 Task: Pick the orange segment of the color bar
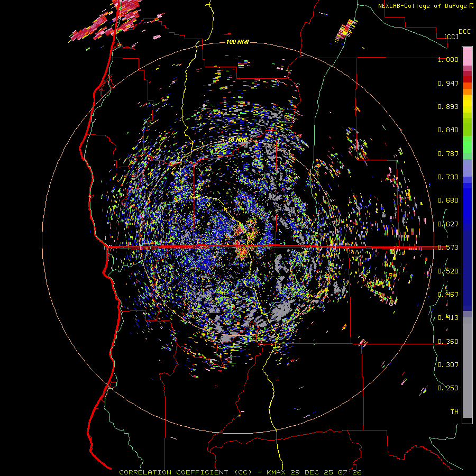pos(467,91)
